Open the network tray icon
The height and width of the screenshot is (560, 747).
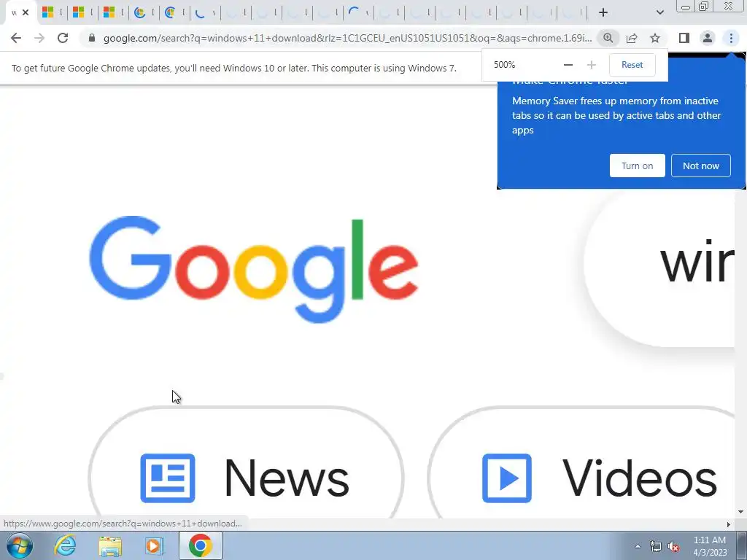click(x=656, y=546)
